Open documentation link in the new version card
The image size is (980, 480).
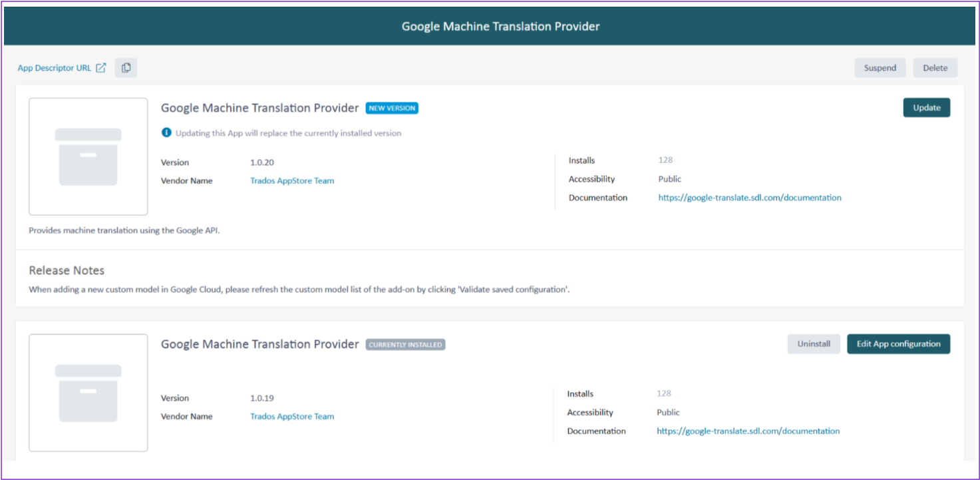pyautogui.click(x=750, y=198)
